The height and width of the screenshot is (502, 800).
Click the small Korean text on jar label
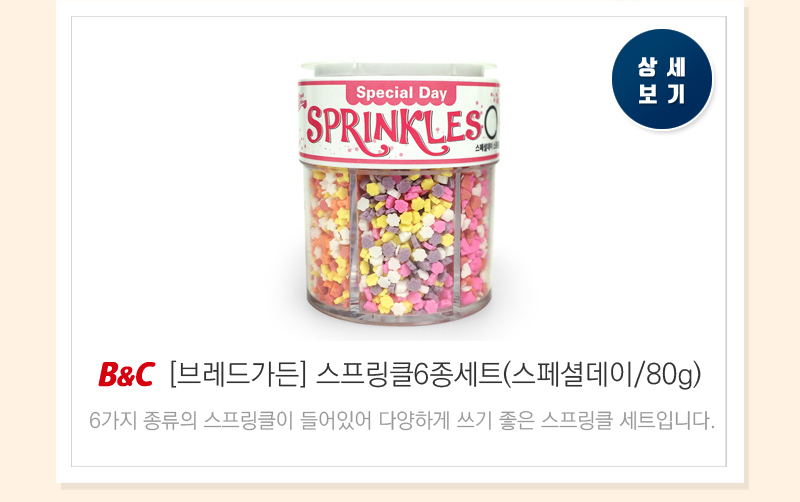pos(486,145)
